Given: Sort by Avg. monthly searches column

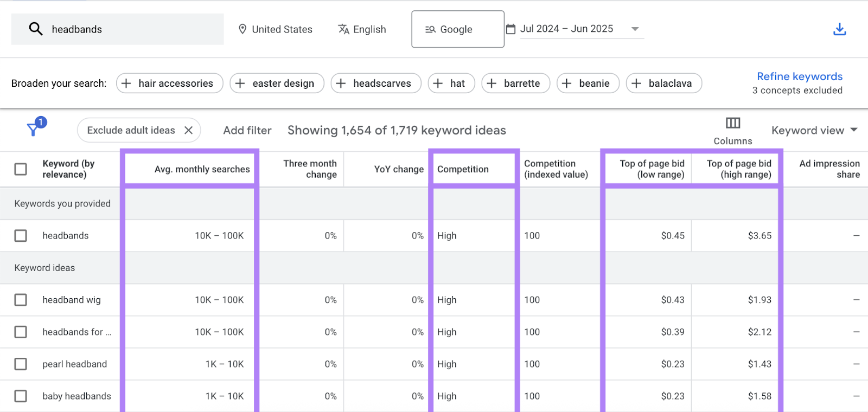Looking at the screenshot, I should coord(202,169).
